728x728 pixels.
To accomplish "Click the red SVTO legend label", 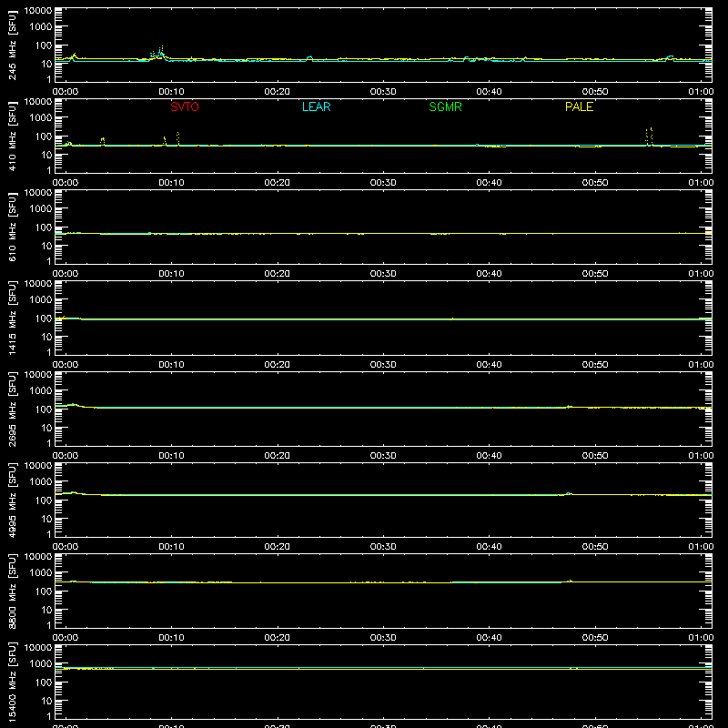I will coord(185,106).
